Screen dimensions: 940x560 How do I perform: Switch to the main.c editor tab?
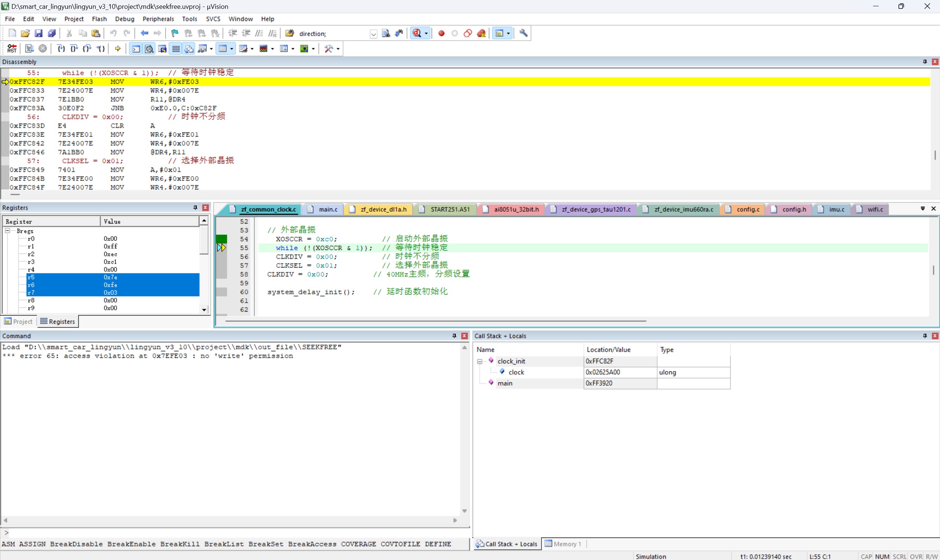coord(327,210)
